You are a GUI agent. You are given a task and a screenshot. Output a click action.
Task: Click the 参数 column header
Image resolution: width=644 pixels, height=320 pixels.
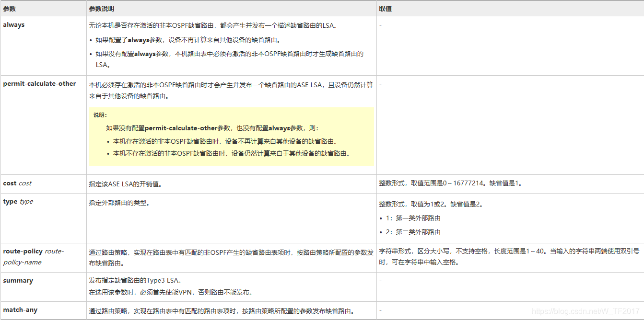coord(10,9)
